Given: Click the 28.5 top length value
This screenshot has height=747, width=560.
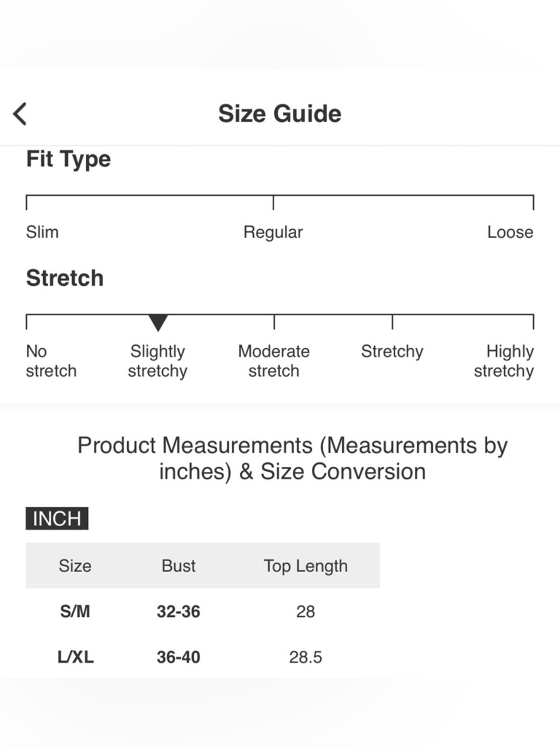Looking at the screenshot, I should click(306, 657).
